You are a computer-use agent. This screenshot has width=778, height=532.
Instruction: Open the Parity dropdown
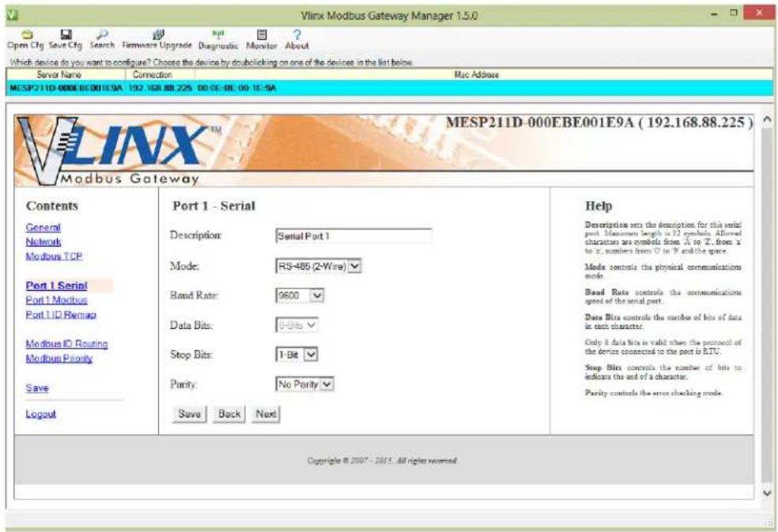coord(304,384)
